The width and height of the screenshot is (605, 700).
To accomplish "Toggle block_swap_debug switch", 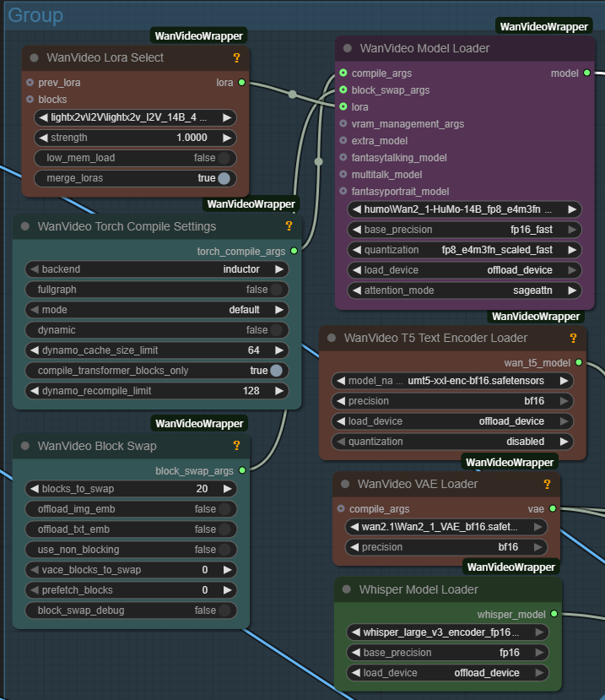I will [x=131, y=610].
